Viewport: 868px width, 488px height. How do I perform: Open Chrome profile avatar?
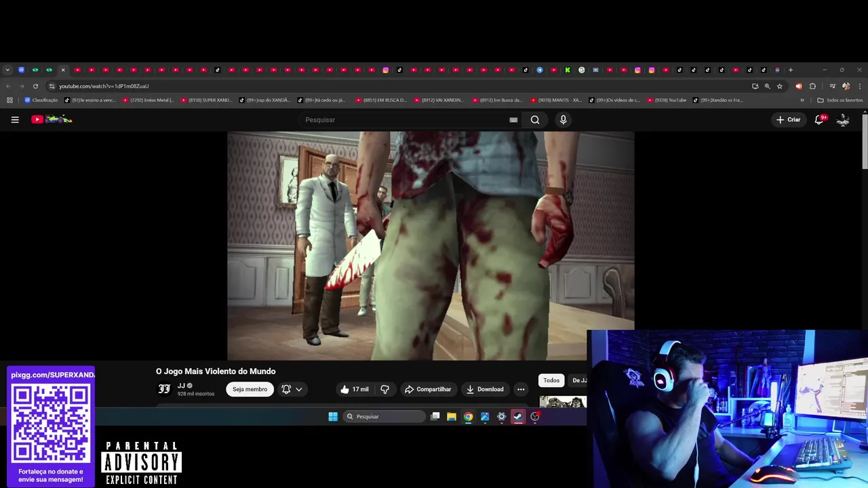[846, 86]
